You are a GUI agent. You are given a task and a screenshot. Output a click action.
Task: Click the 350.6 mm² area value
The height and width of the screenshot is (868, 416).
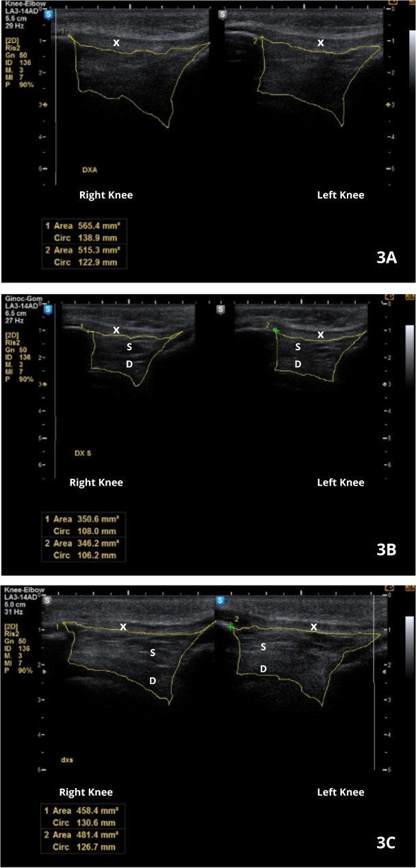(99, 520)
